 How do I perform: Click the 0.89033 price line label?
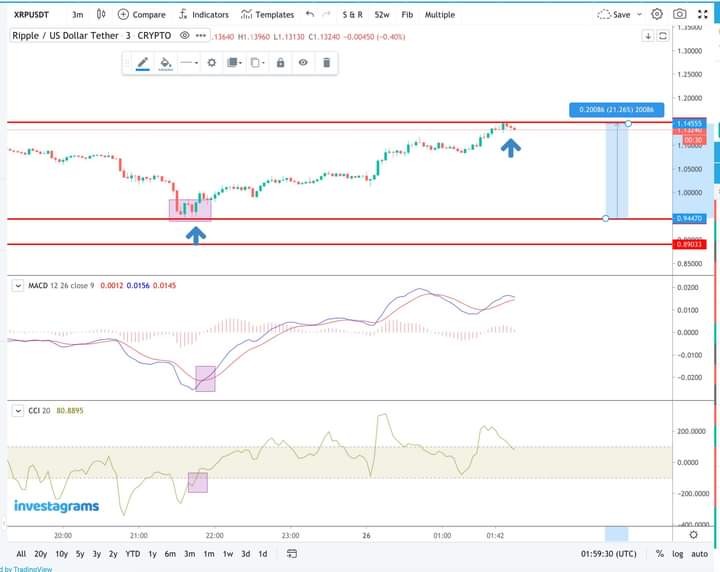(x=689, y=244)
